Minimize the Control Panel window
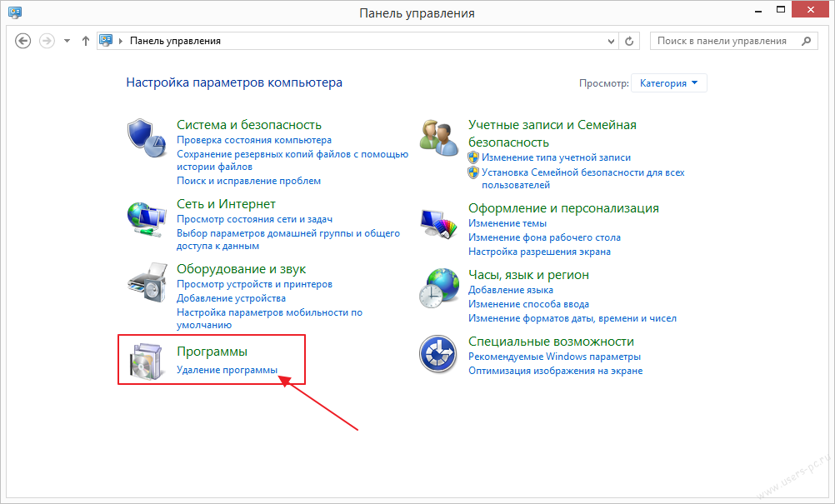 point(758,10)
